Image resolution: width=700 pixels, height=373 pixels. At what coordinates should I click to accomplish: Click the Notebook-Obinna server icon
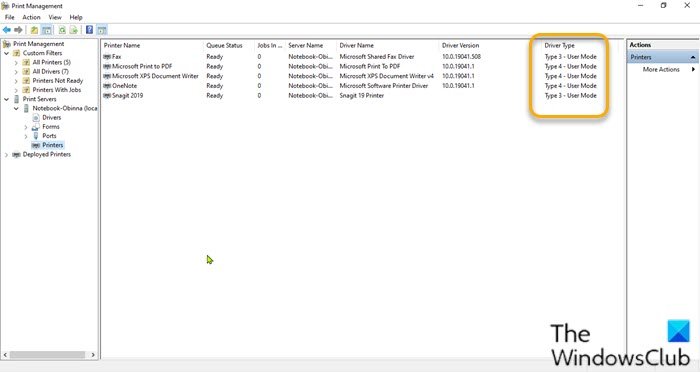tap(26, 108)
